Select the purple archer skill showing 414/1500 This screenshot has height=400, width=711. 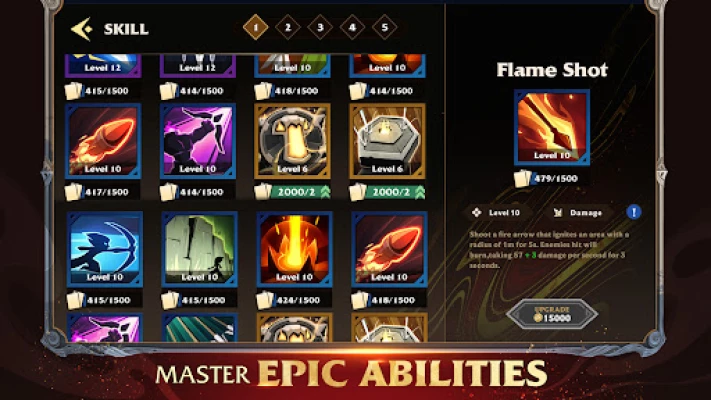(x=198, y=141)
